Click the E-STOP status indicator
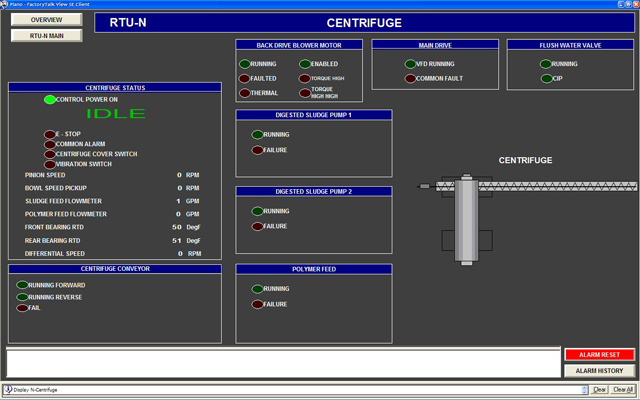 (x=50, y=134)
